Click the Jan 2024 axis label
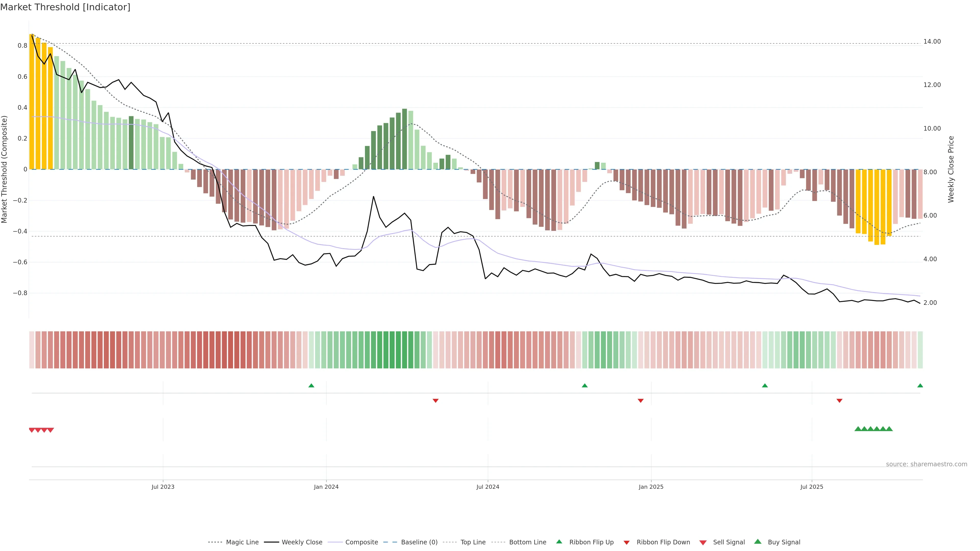 tap(326, 487)
